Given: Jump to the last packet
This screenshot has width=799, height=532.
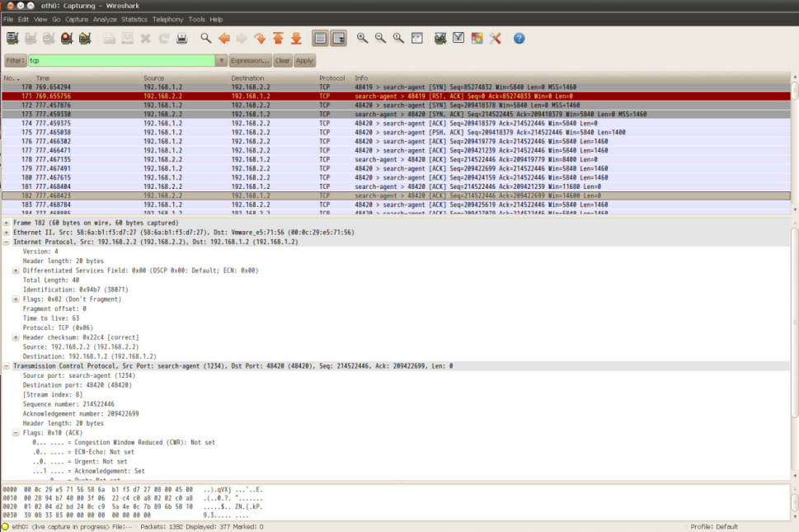Looking at the screenshot, I should 296,39.
